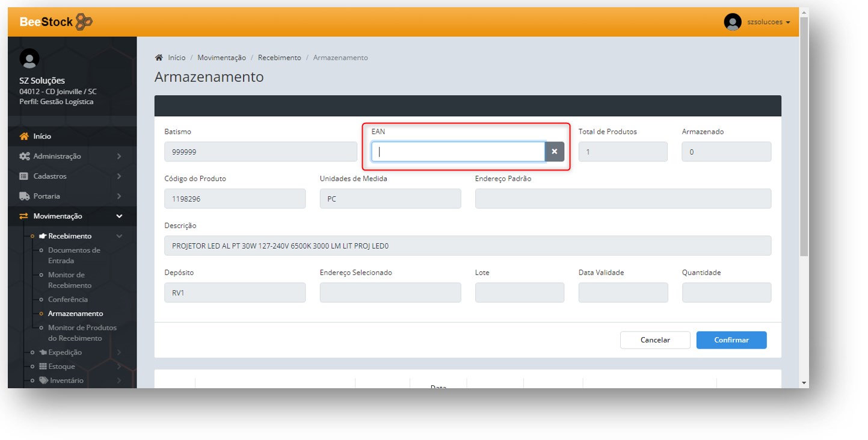This screenshot has width=868, height=440.
Task: Click the sidebar profile avatar
Action: pyautogui.click(x=29, y=58)
